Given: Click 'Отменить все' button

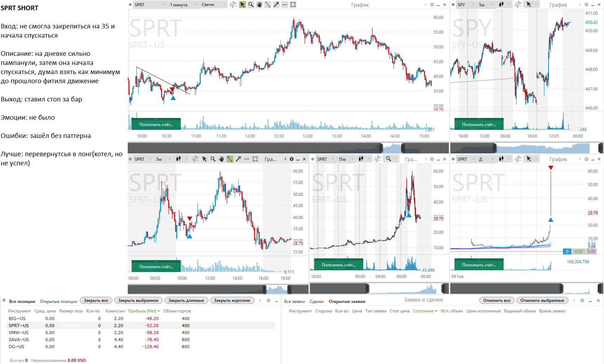Looking at the screenshot, I should [497, 300].
